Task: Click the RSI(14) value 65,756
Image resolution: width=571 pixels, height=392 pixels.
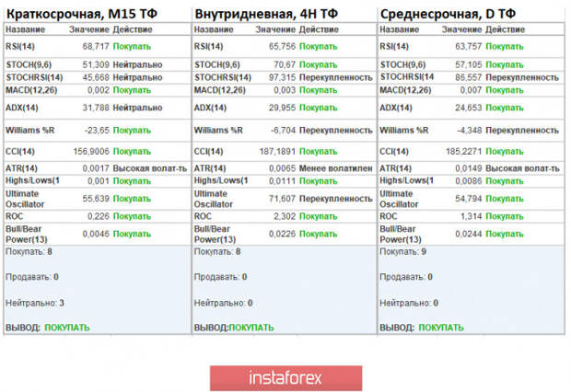Action: (282, 47)
